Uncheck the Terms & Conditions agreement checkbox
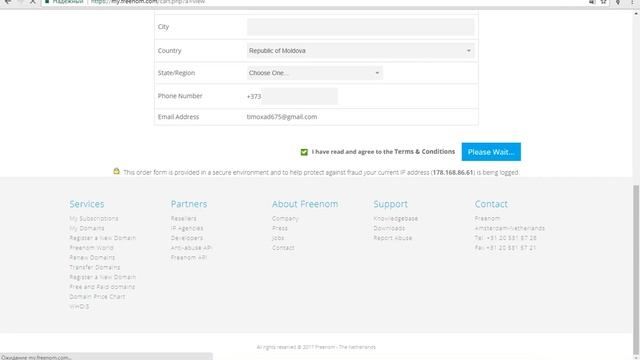This screenshot has height=360, width=640. pos(304,152)
